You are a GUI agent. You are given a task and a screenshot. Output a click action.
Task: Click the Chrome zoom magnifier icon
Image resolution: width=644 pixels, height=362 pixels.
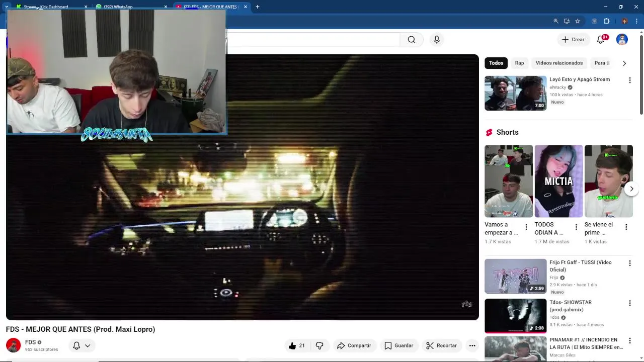tap(555, 21)
